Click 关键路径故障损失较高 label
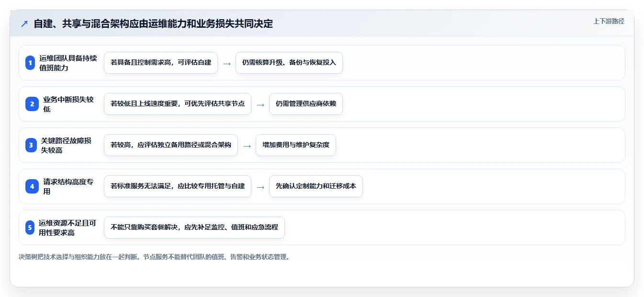This screenshot has width=644, height=297. (x=67, y=145)
